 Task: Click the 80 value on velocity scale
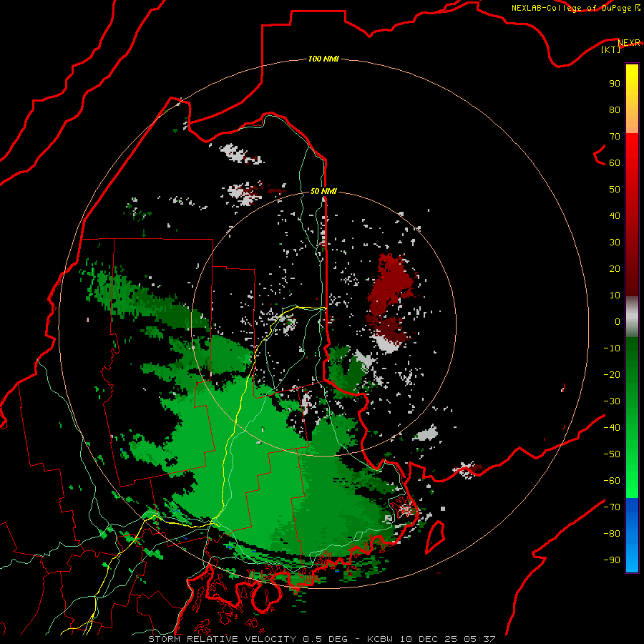[x=615, y=109]
